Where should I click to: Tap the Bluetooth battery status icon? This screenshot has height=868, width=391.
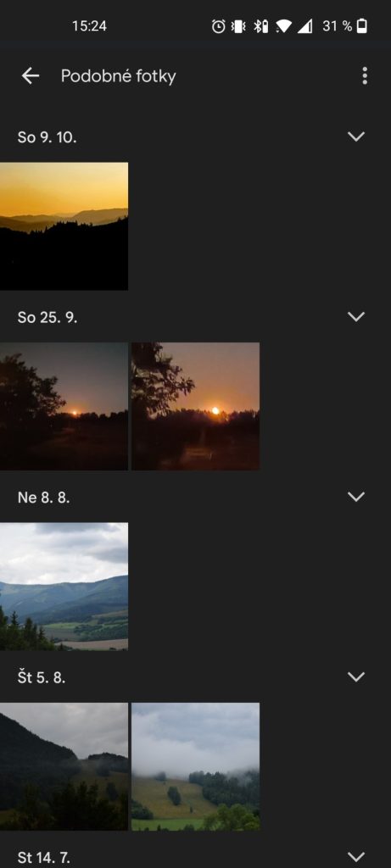[261, 26]
